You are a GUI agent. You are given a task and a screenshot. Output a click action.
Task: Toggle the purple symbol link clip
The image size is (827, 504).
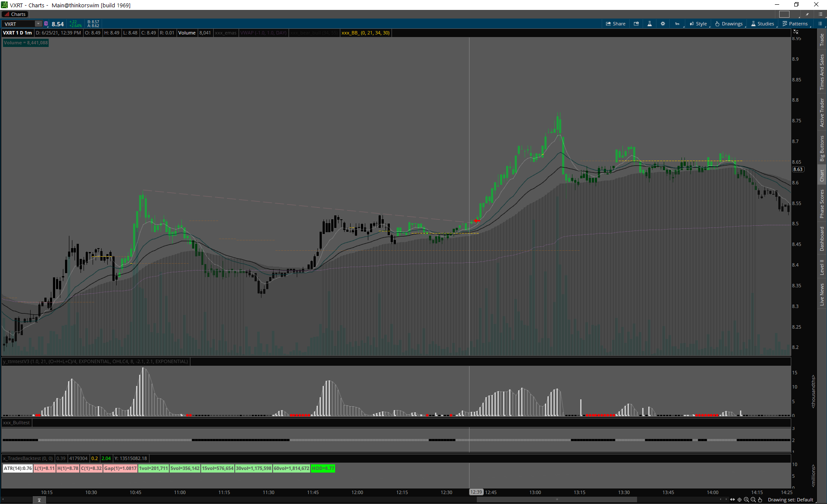[46, 24]
